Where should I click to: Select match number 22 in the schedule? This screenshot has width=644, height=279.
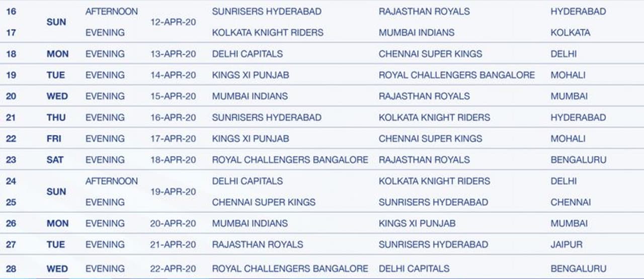(x=11, y=139)
